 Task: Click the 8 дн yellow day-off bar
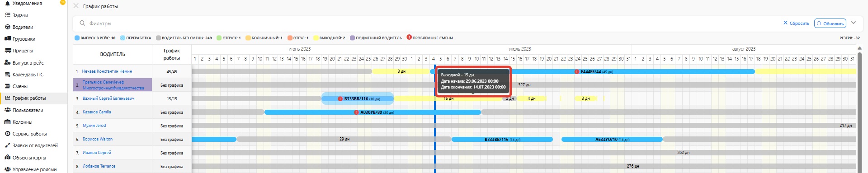point(401,71)
